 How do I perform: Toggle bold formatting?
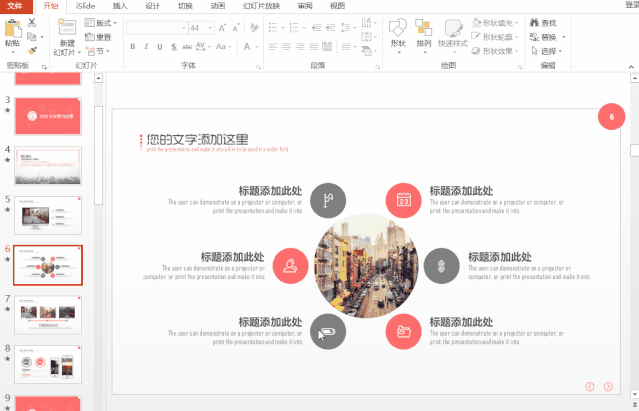[x=132, y=46]
